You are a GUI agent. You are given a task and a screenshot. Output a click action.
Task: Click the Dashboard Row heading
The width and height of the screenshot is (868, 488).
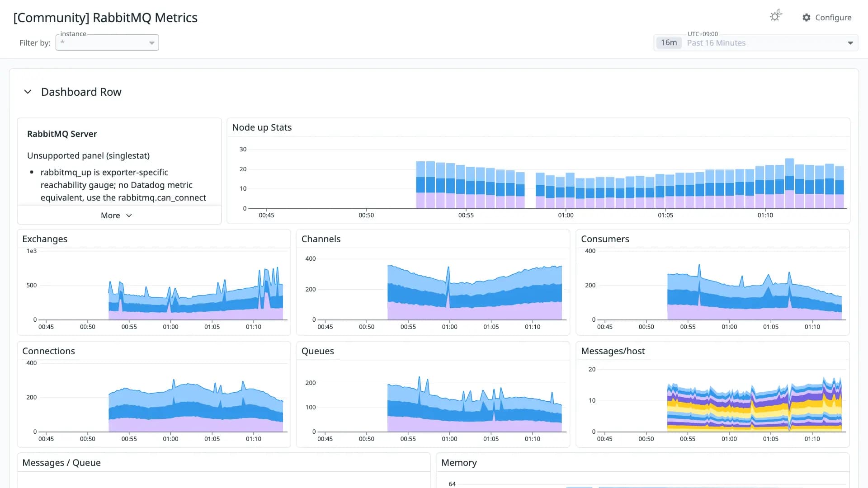tap(81, 92)
